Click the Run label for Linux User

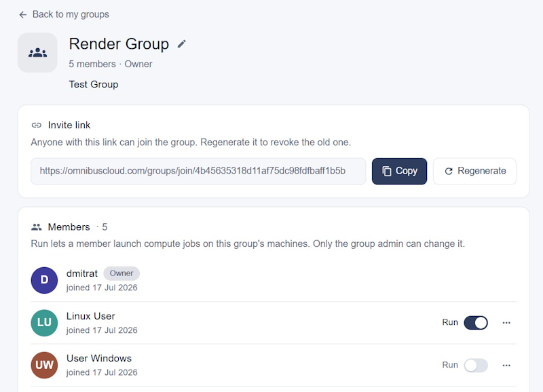(450, 322)
